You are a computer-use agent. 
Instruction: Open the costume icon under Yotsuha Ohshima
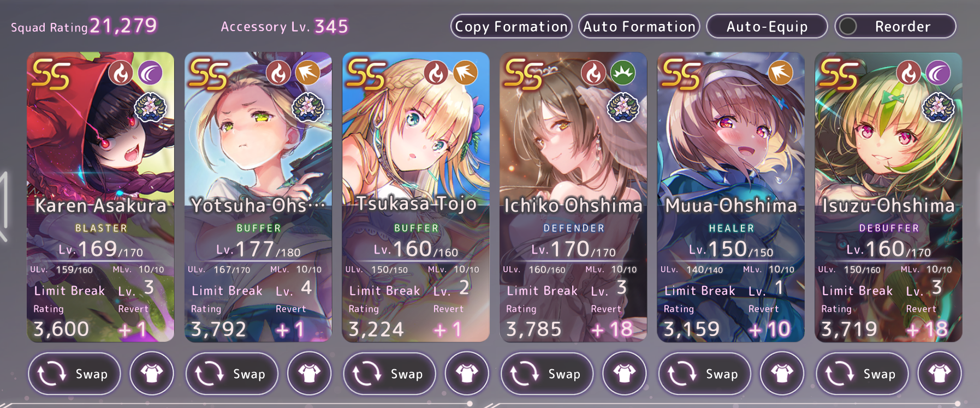coord(310,374)
